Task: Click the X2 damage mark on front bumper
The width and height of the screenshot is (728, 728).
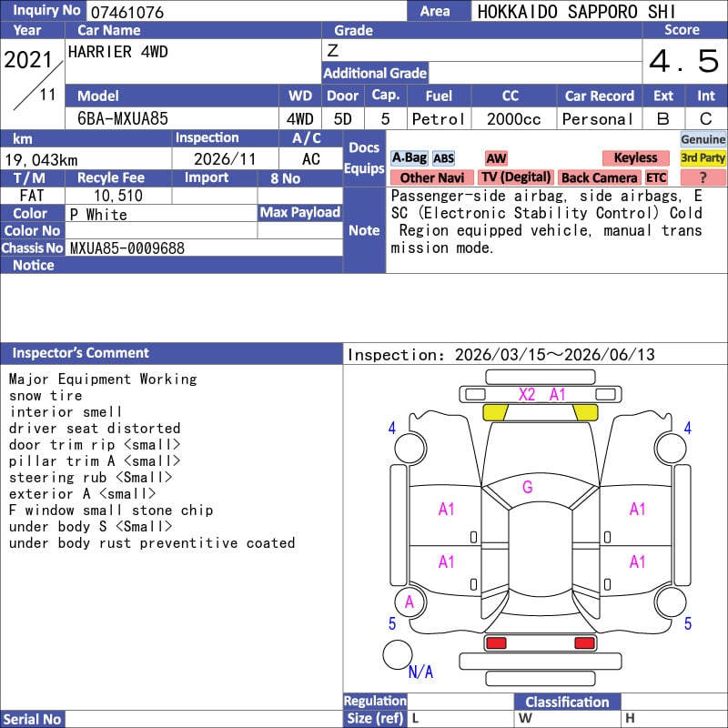Action: 527,394
